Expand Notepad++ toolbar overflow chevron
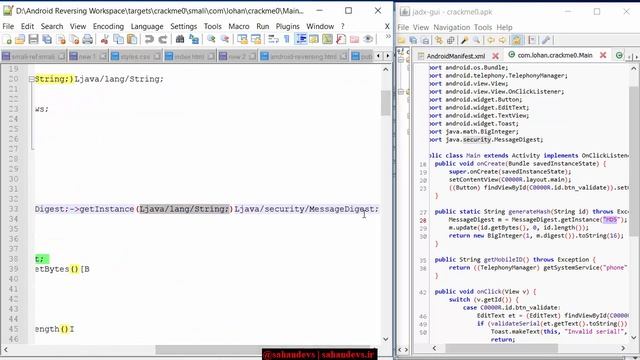The height and width of the screenshot is (360, 640). (x=388, y=37)
